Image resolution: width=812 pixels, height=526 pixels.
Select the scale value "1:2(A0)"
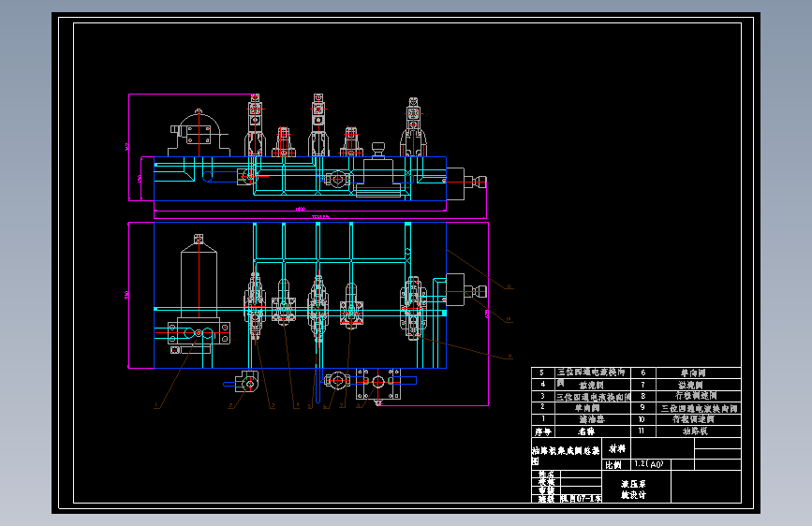point(649,464)
